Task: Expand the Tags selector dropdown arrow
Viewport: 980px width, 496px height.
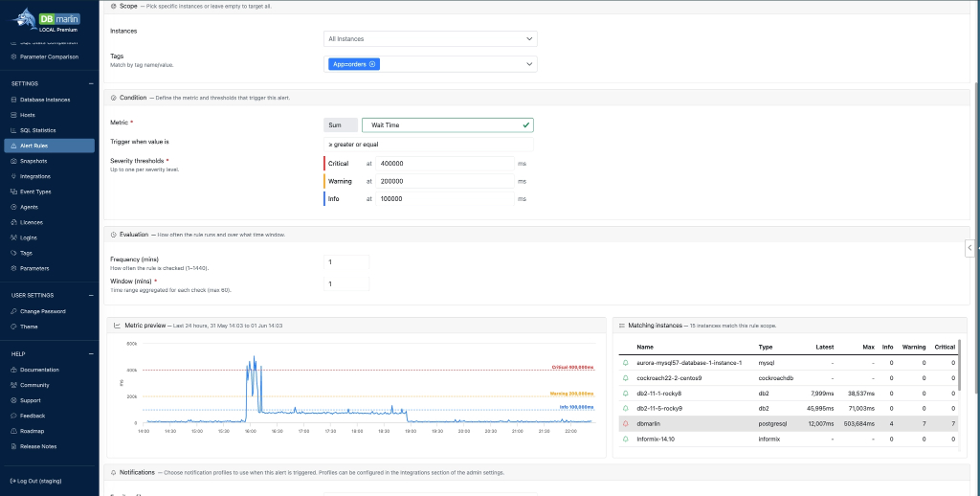Action: (528, 64)
